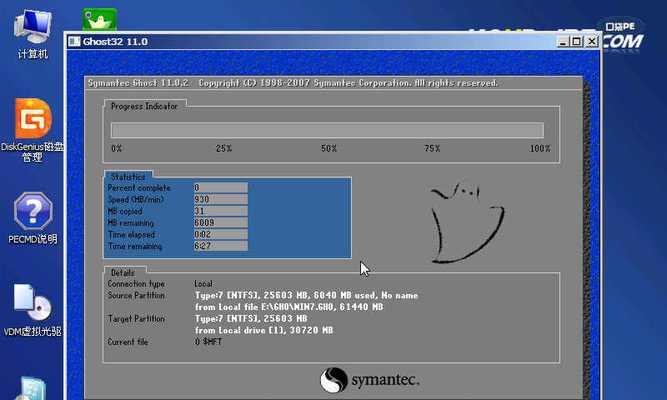The width and height of the screenshot is (667, 400).
Task: Click the MB remaining value field
Action: [220, 222]
